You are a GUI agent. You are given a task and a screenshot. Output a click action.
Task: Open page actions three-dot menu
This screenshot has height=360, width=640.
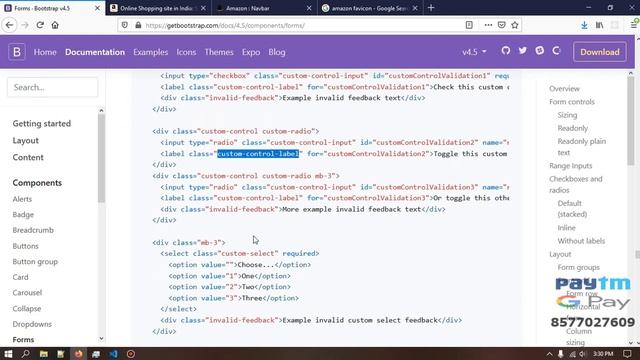[488, 25]
